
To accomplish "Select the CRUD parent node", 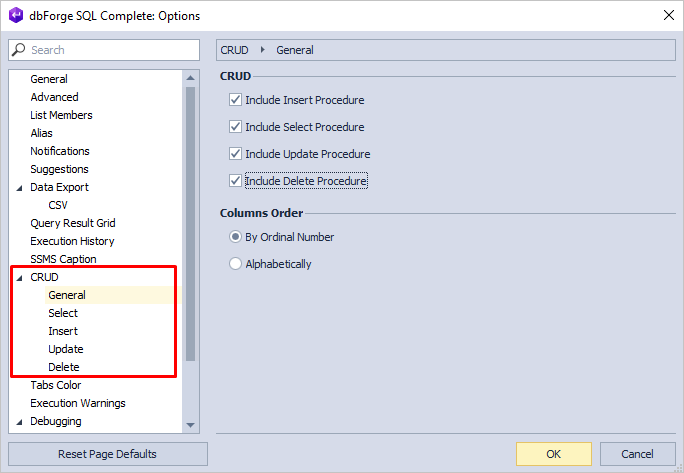I will [x=44, y=277].
